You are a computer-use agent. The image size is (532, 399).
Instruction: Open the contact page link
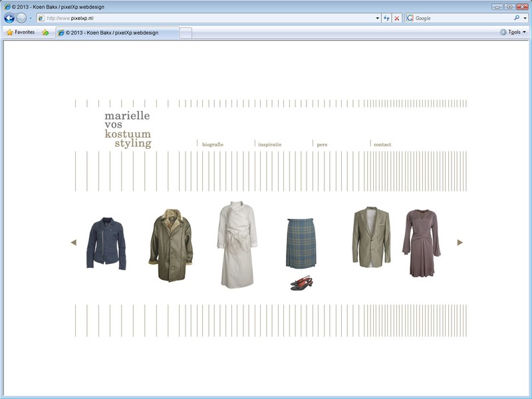tap(382, 144)
